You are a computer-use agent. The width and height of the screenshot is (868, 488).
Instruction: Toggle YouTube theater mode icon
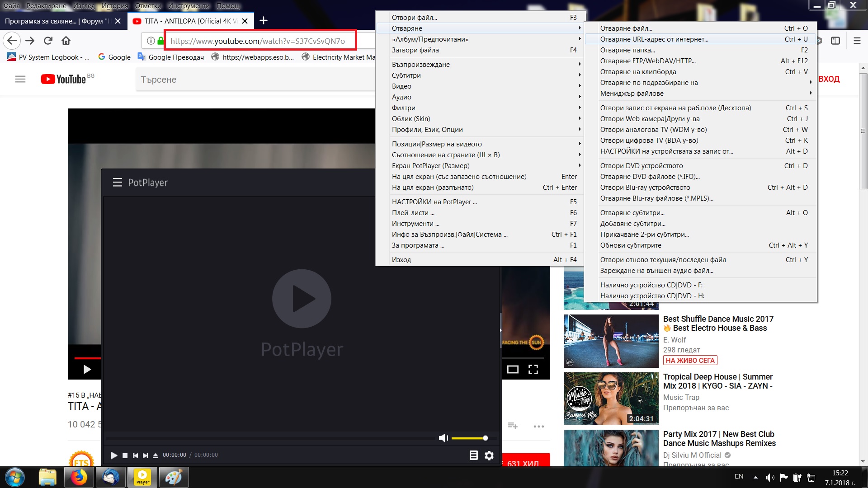pos(513,370)
